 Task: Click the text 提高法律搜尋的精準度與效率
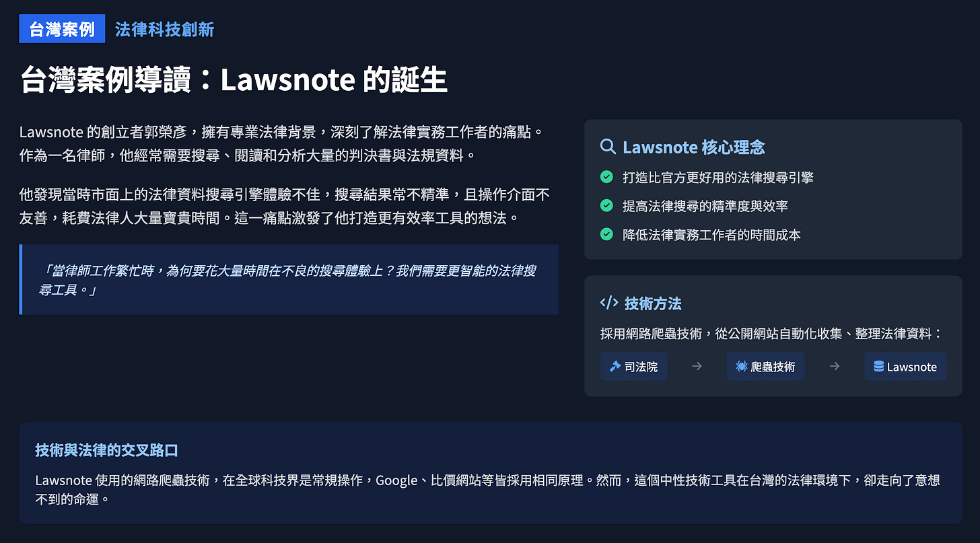coord(705,206)
